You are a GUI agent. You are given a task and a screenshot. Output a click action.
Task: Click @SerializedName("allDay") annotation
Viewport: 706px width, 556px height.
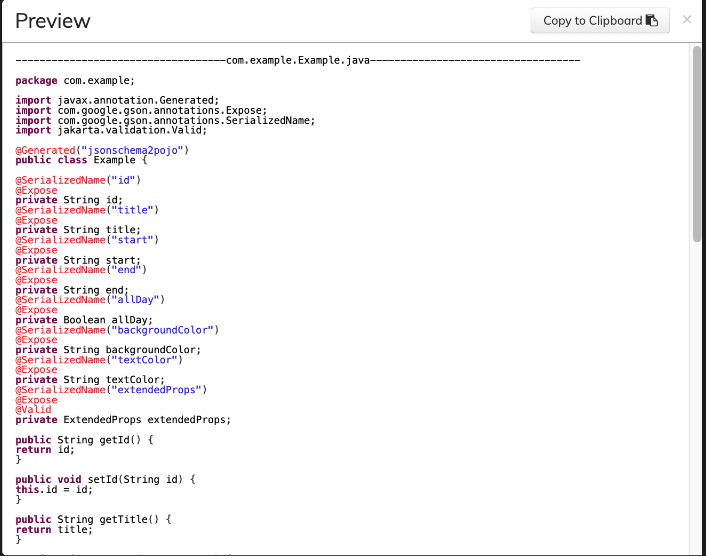click(x=90, y=300)
